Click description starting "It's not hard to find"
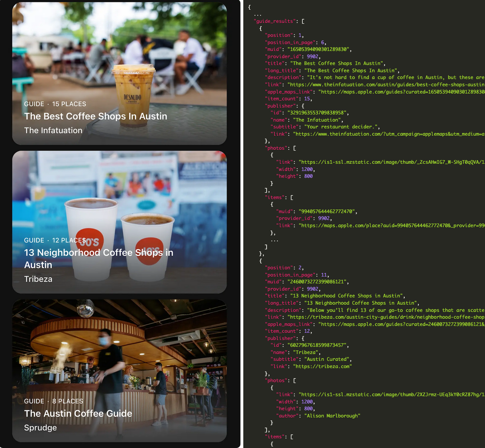The image size is (485, 448). (396, 77)
